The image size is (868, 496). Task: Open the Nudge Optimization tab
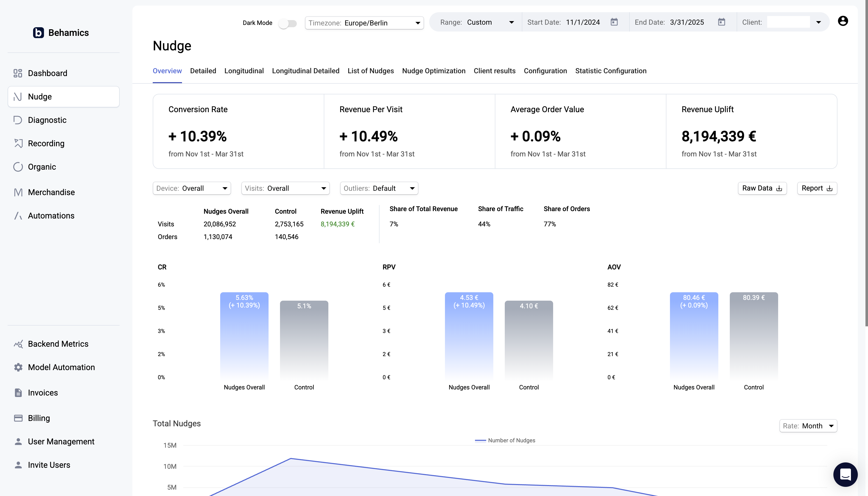pos(433,71)
